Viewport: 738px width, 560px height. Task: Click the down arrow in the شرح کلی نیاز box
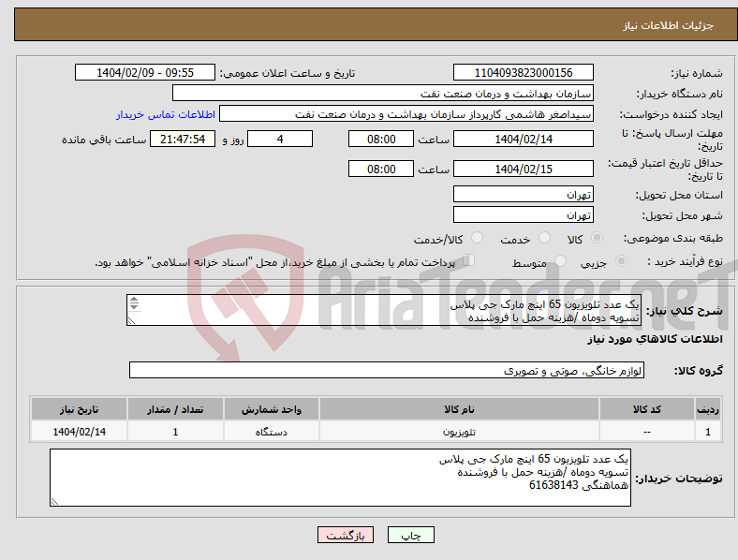point(134,307)
